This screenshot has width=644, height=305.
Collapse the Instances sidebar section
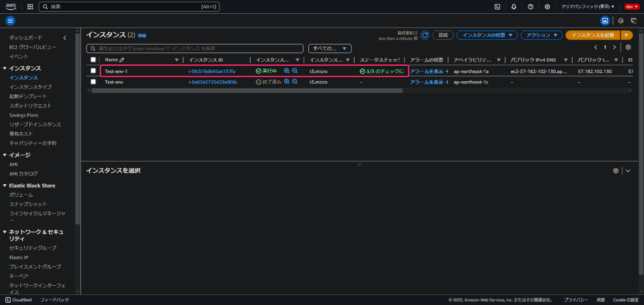pyautogui.click(x=5, y=68)
